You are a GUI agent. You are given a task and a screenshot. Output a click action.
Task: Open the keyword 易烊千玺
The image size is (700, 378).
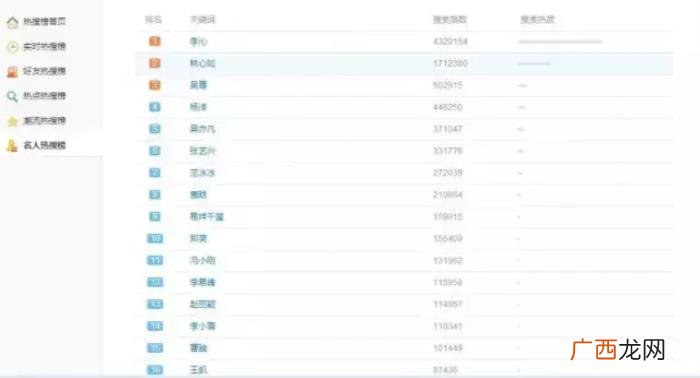pos(206,216)
